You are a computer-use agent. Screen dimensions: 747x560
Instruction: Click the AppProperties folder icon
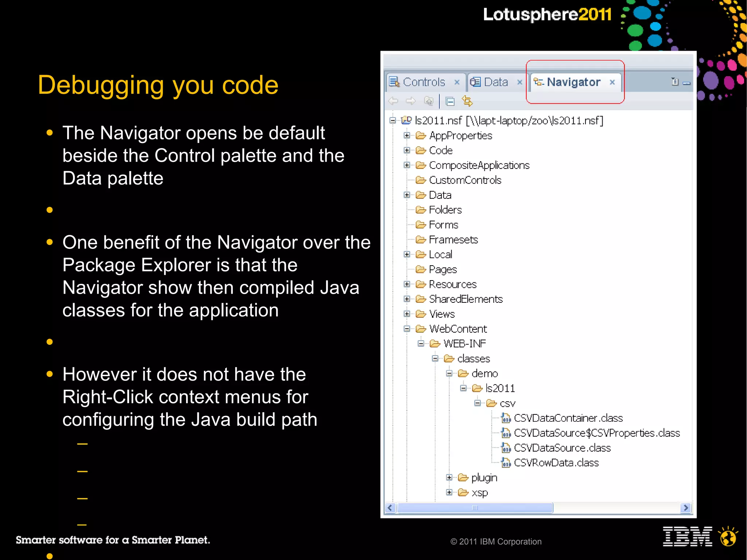click(x=421, y=135)
